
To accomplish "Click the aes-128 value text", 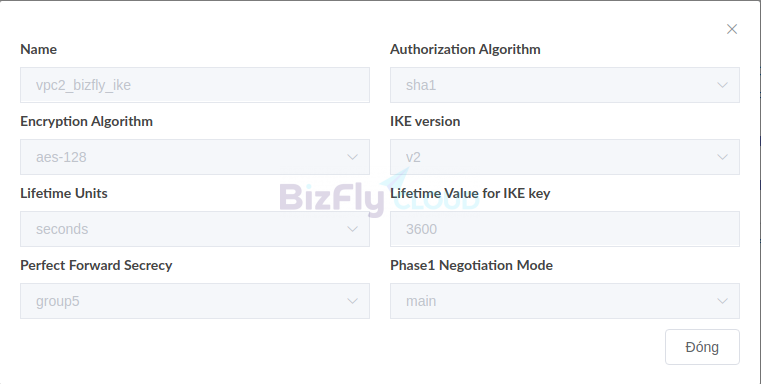I will tap(61, 157).
